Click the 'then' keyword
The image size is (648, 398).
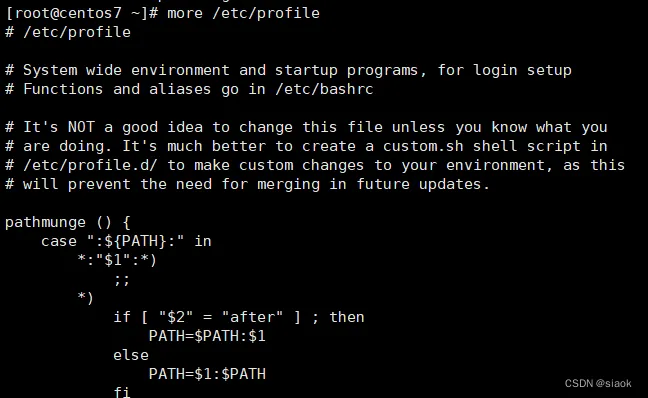click(x=347, y=317)
